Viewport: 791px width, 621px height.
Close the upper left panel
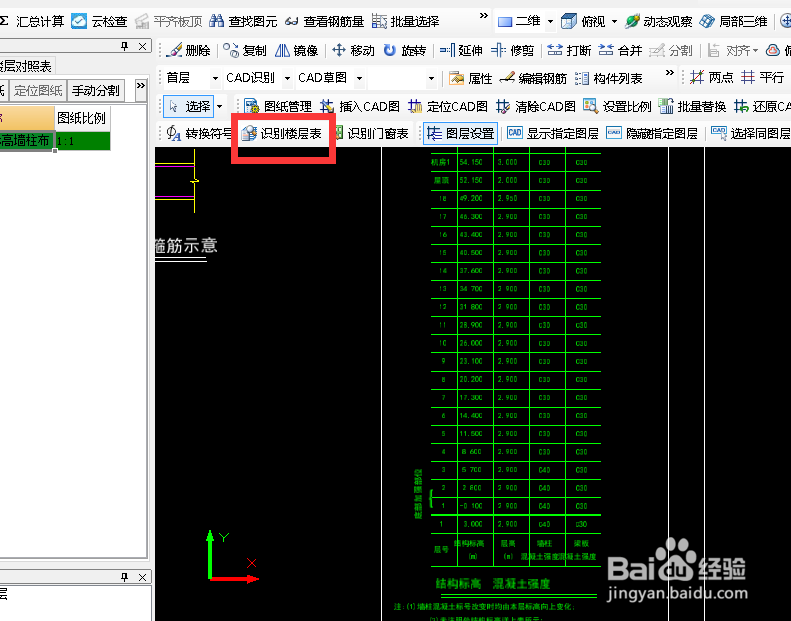142,46
